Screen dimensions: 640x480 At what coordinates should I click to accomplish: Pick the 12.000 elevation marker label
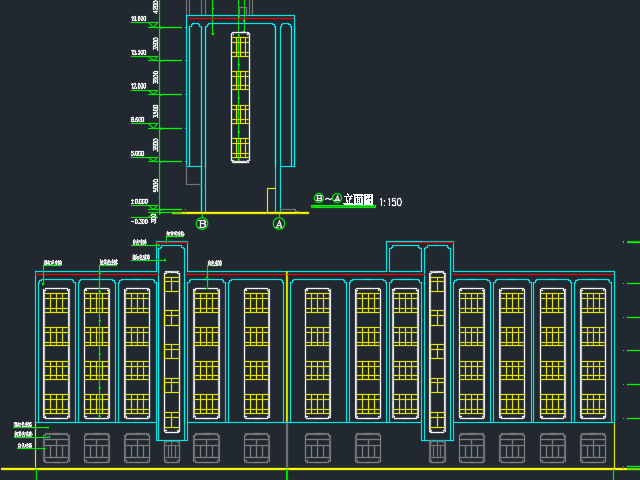pos(138,87)
